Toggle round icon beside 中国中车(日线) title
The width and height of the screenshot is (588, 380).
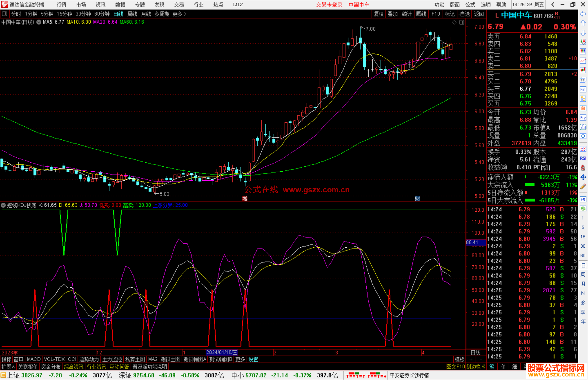pyautogui.click(x=39, y=22)
